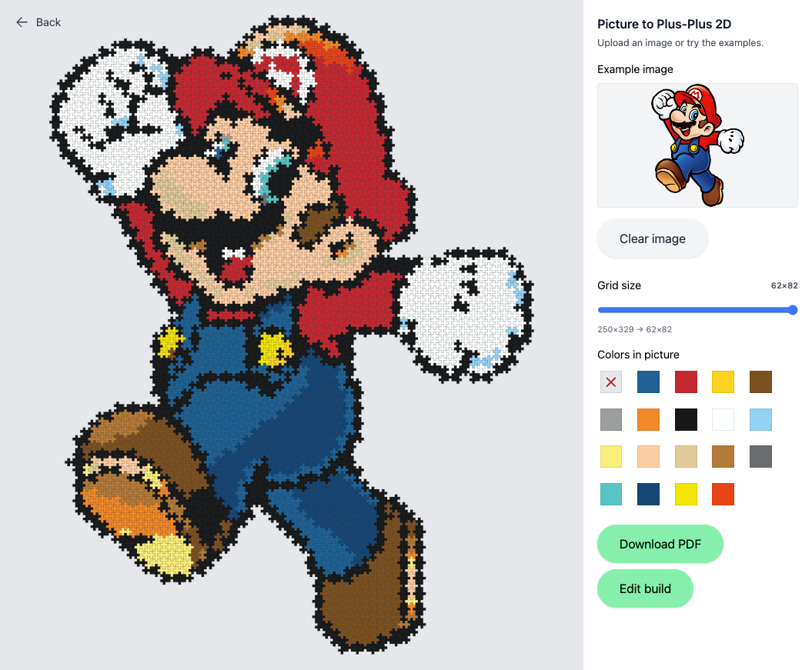
Task: Select the red color swatch
Action: point(687,382)
